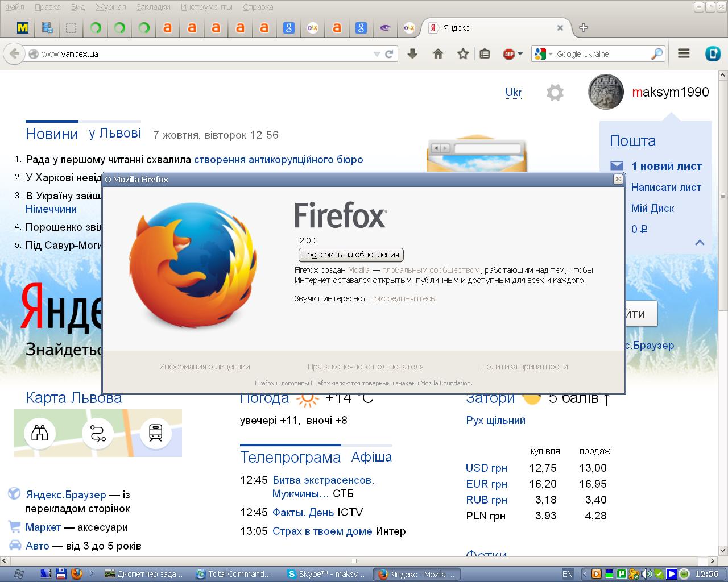Click the Яндекс.Браузер globe icon
The image size is (728, 582).
pyautogui.click(x=15, y=494)
